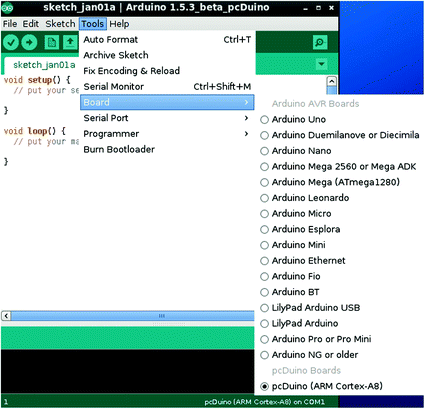425x409 pixels.
Task: Close the Arduino window
Action: pyautogui.click(x=331, y=8)
